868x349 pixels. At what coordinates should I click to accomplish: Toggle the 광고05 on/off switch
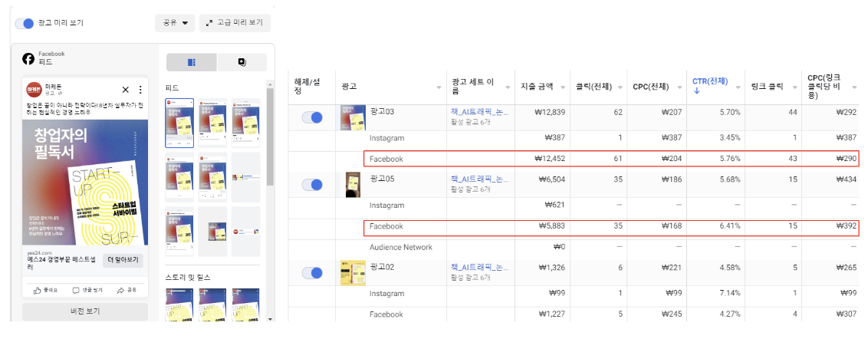(311, 184)
